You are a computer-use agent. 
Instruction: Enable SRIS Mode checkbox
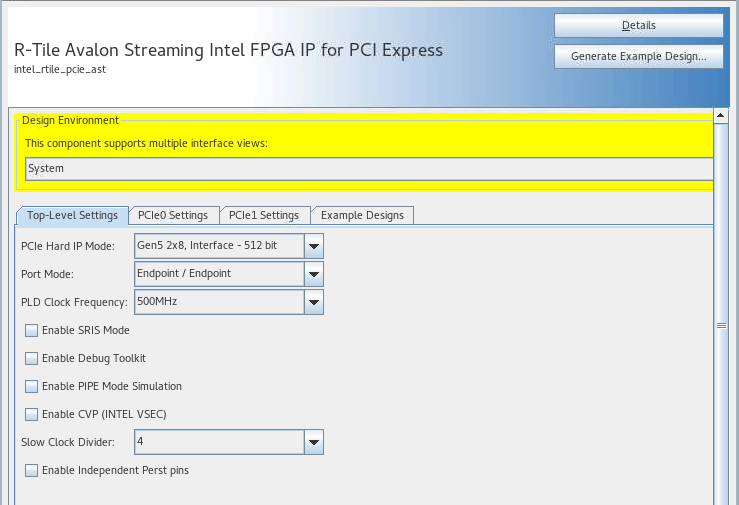click(32, 330)
